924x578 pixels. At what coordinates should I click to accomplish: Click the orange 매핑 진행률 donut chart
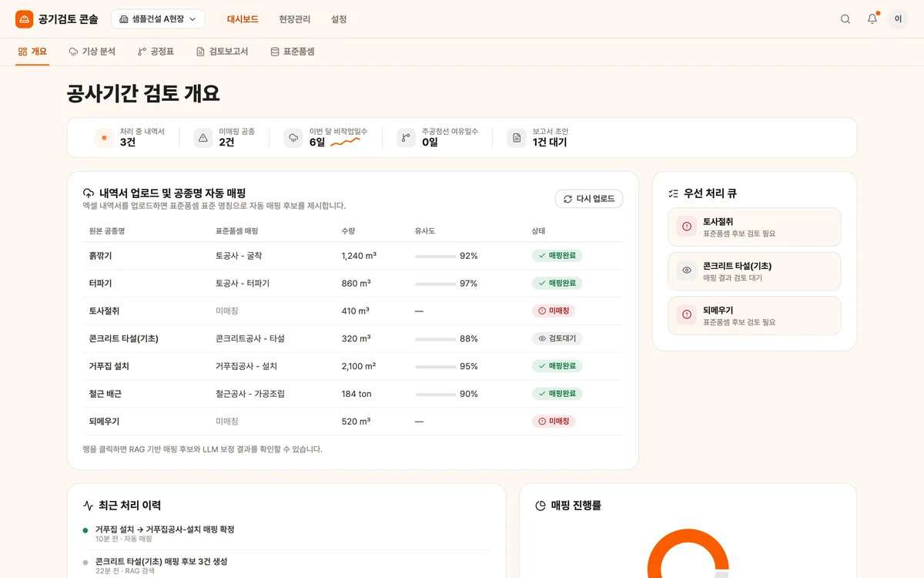(688, 553)
